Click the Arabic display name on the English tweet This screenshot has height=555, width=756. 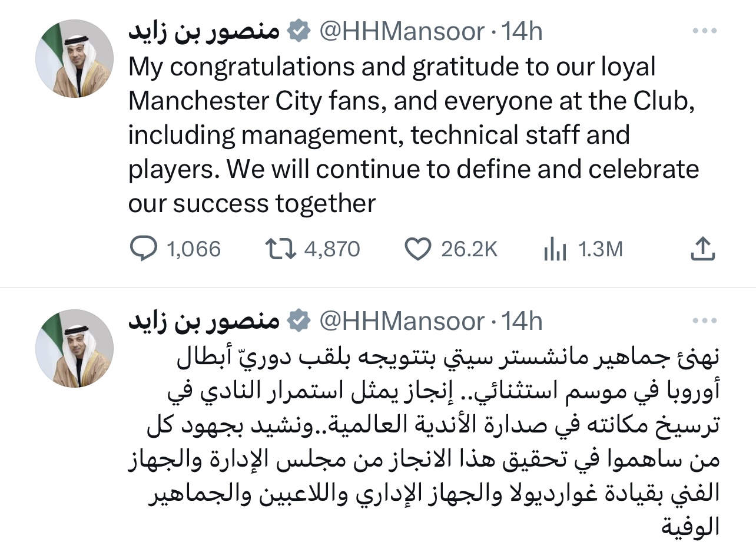tap(204, 31)
